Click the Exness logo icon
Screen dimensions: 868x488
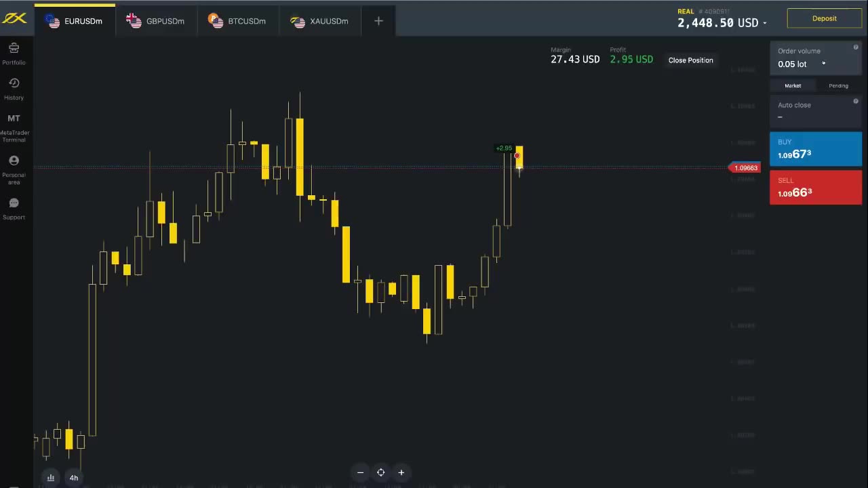pos(14,18)
